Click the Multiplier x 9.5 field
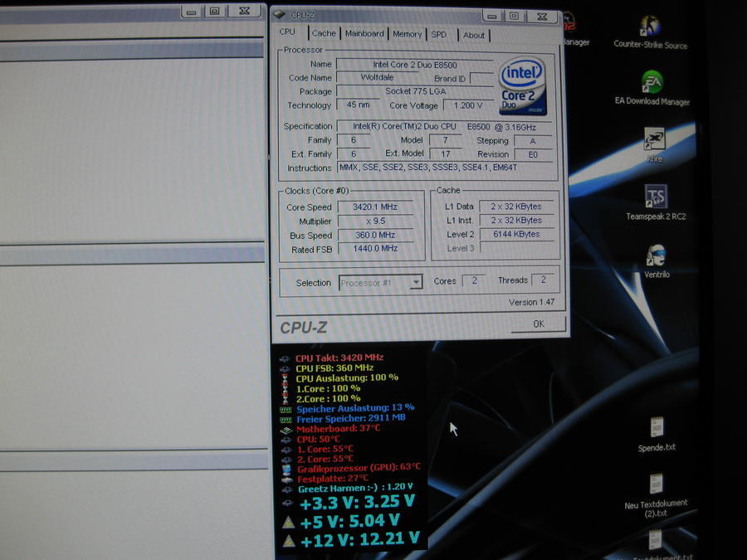 click(375, 221)
